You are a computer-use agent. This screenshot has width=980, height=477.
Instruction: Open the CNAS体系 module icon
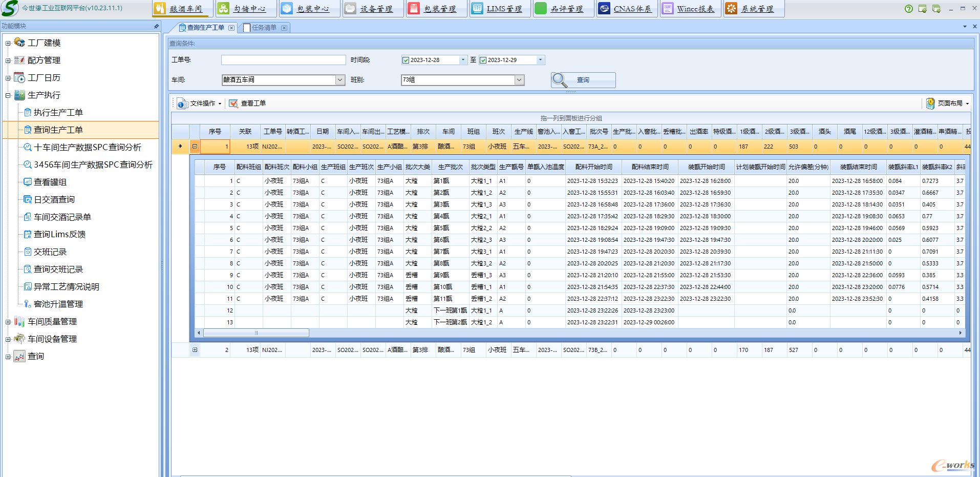point(604,9)
